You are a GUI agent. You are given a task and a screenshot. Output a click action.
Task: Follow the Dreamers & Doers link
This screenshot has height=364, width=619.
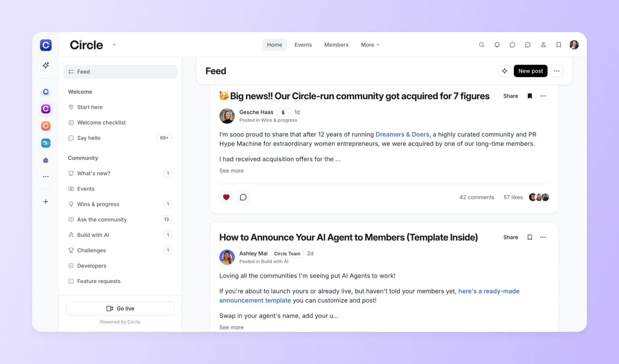click(x=402, y=134)
